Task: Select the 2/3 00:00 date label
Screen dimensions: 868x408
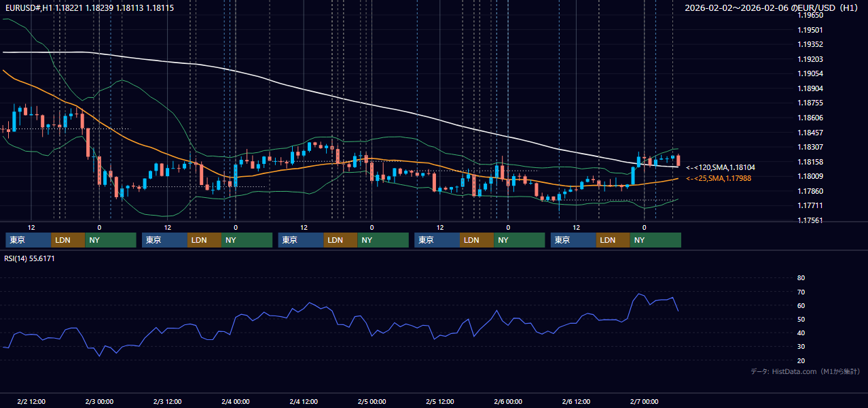Action: [99, 402]
